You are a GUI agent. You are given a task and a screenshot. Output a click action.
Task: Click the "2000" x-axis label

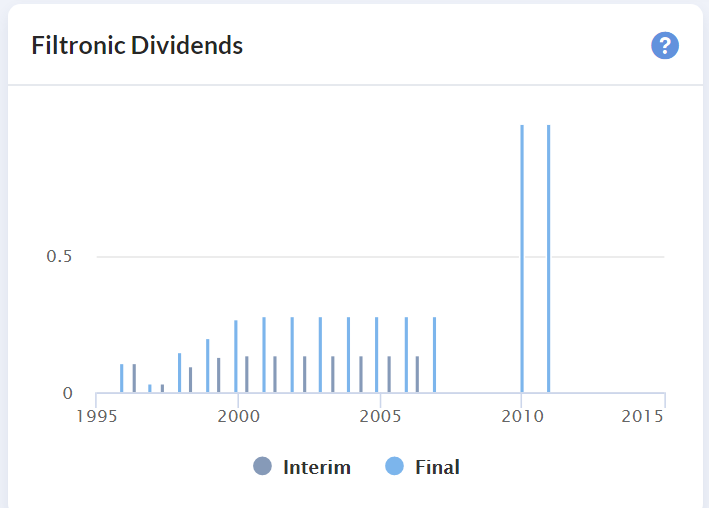coord(239,416)
